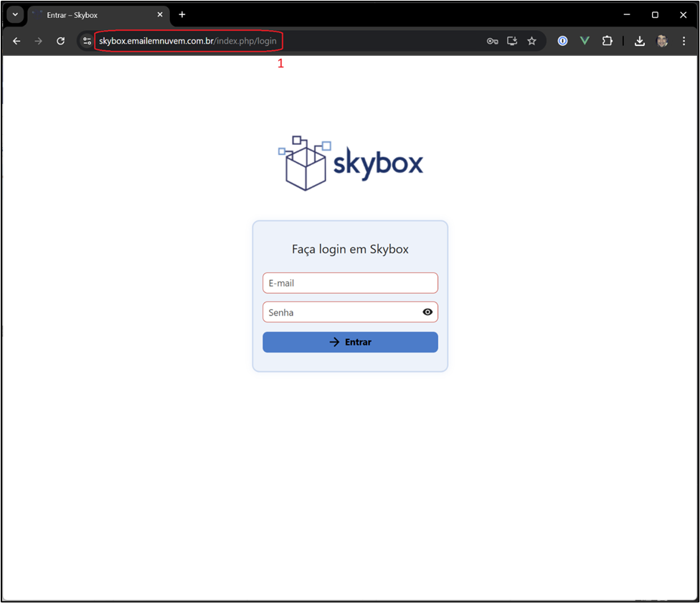Toggle password visibility eye icon

point(427,312)
